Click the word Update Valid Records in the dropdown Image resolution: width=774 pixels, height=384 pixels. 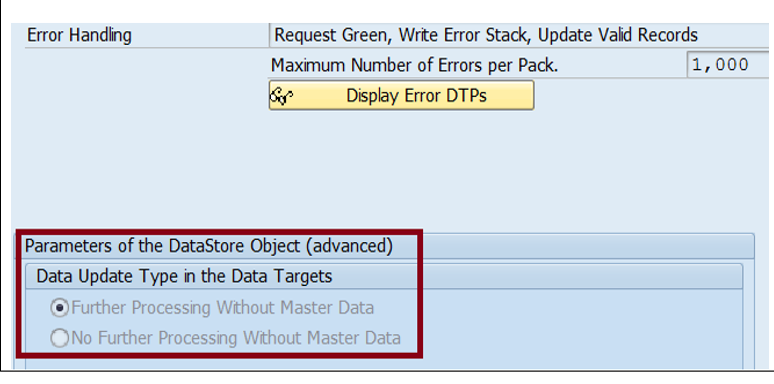coord(618,36)
